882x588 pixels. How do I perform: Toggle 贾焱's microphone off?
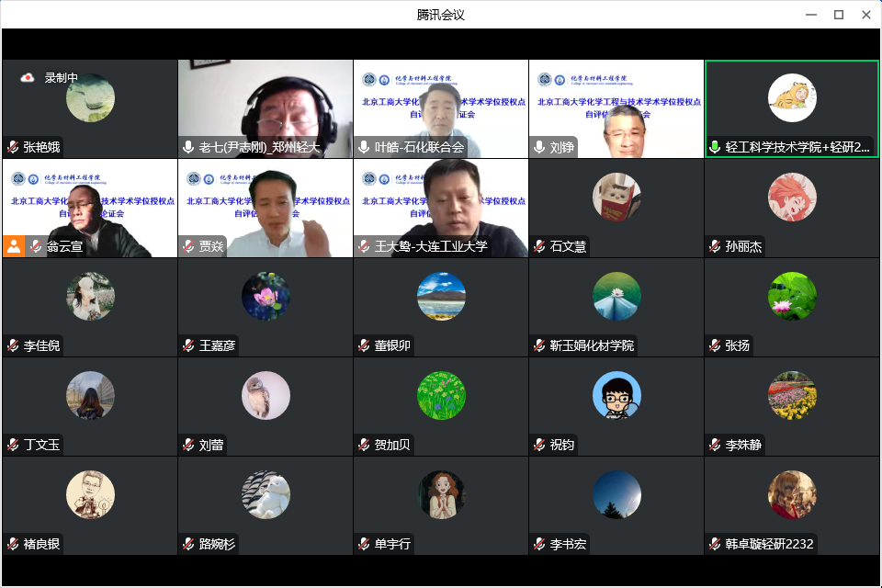tap(187, 246)
